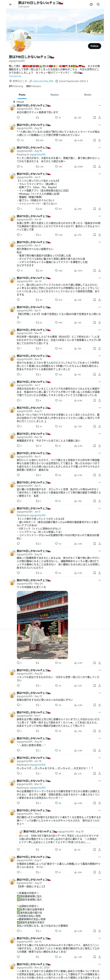
Task: Open view analytics showing 8.4M views
Action: pyautogui.click(x=75, y=140)
